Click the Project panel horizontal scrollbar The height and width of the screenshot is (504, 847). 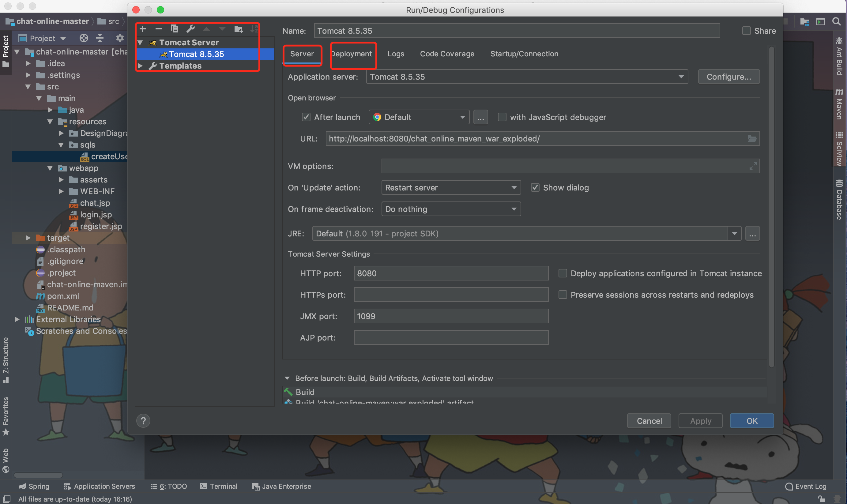pos(38,475)
